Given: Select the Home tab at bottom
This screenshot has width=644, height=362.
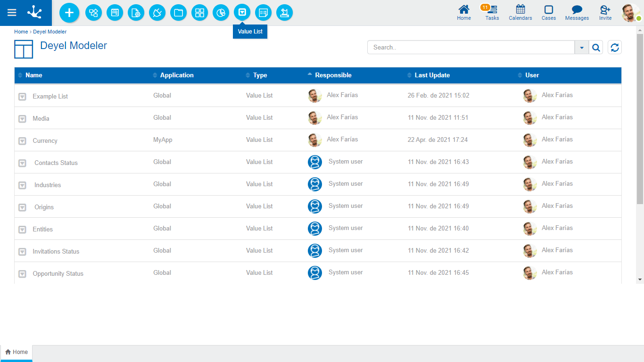Looking at the screenshot, I should (x=17, y=352).
